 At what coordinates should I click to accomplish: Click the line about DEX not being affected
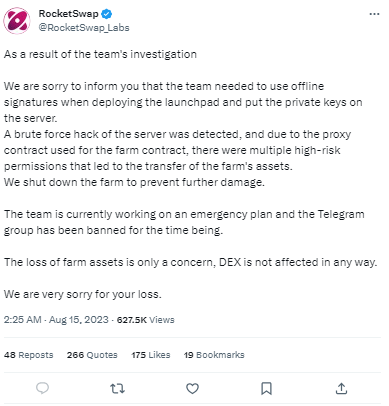(x=190, y=262)
